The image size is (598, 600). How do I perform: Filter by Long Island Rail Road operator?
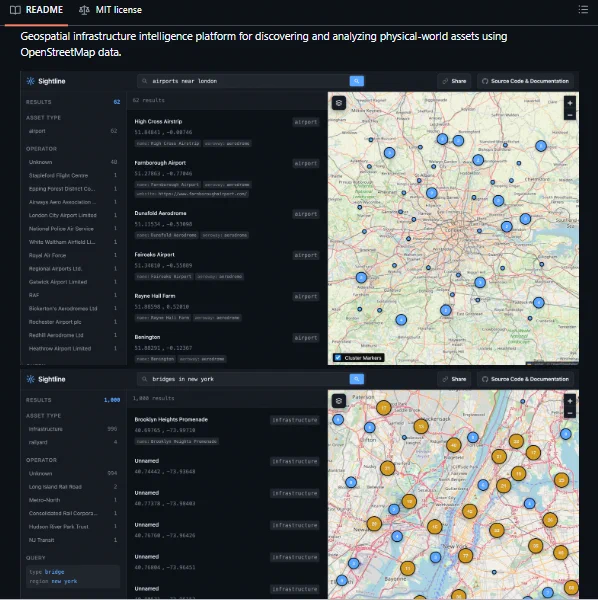[73, 487]
